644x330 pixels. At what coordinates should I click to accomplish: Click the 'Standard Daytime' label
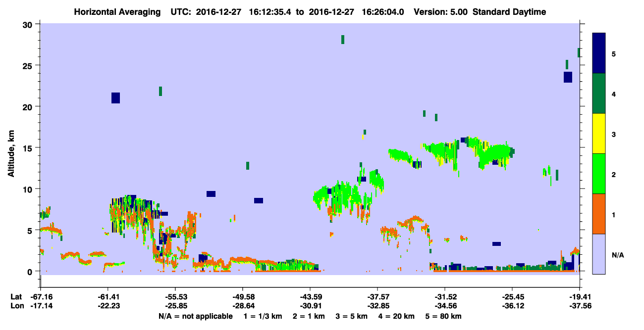(509, 12)
